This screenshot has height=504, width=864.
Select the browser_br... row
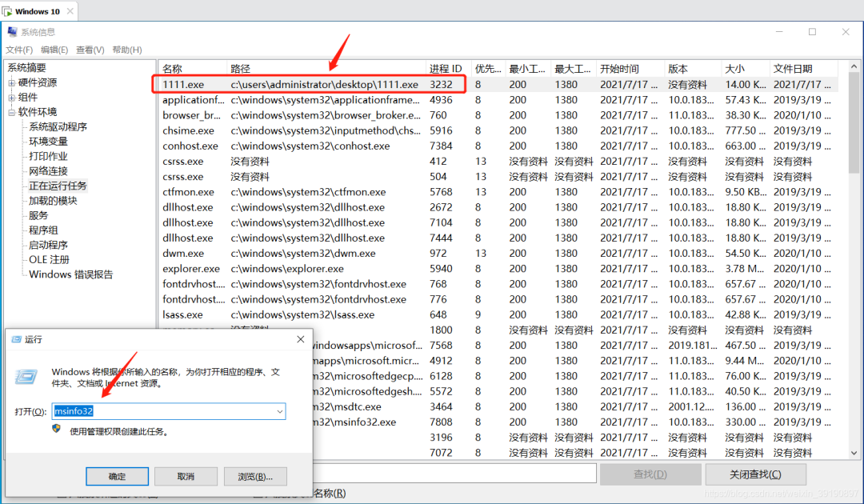point(498,115)
